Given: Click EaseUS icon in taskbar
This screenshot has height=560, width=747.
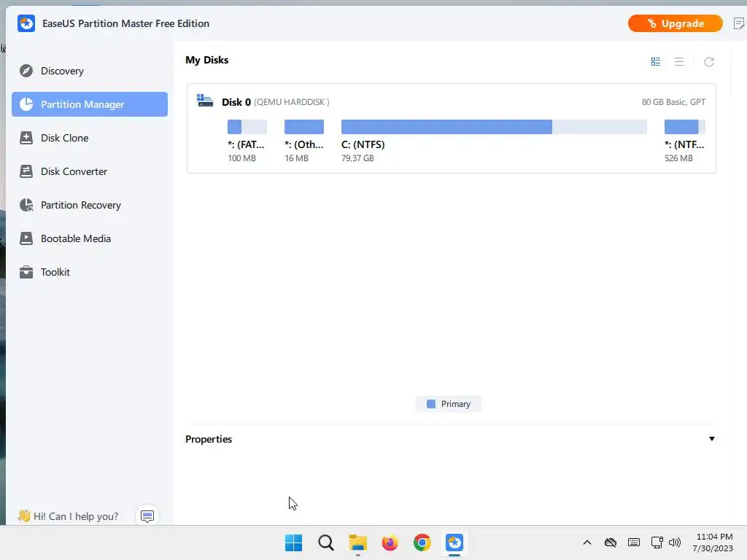Looking at the screenshot, I should tap(454, 542).
